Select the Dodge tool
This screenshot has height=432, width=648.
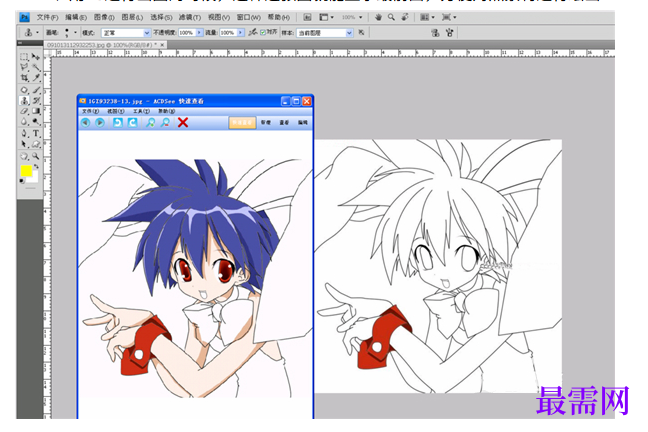tap(36, 121)
